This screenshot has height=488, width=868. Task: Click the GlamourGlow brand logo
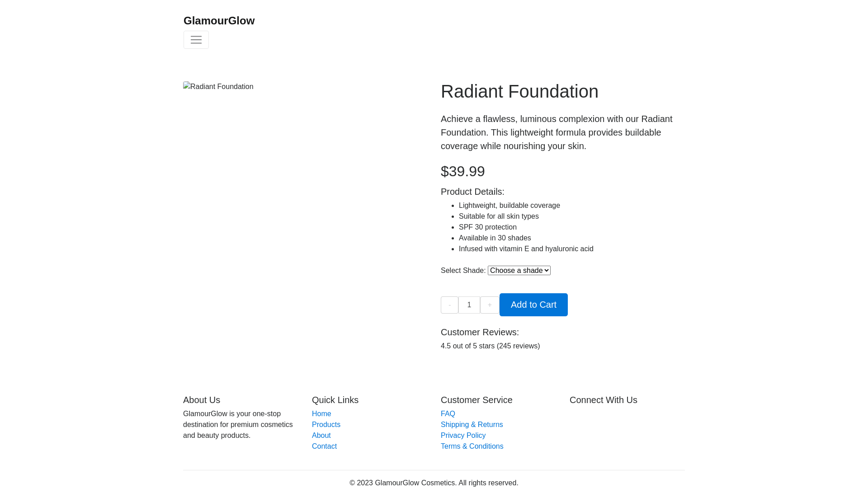coord(219,21)
